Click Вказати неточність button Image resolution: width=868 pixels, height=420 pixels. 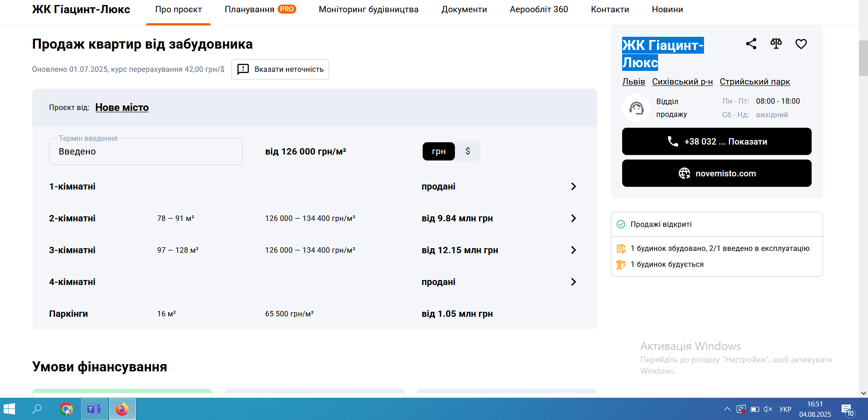click(280, 69)
